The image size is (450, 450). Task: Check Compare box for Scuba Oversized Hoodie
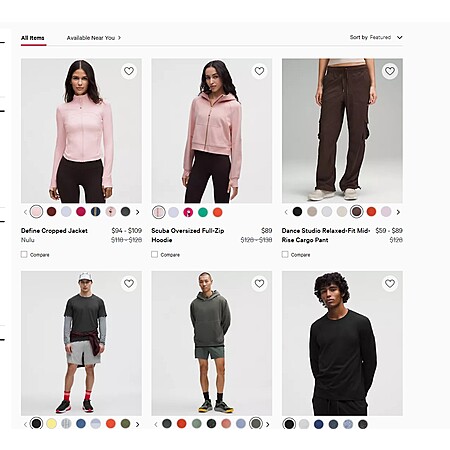pos(154,255)
